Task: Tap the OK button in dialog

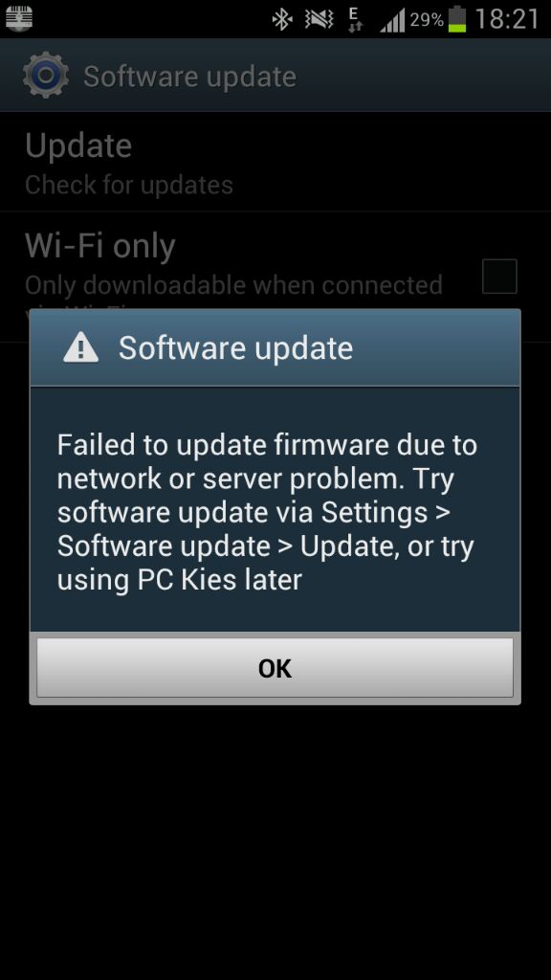Action: [x=275, y=667]
